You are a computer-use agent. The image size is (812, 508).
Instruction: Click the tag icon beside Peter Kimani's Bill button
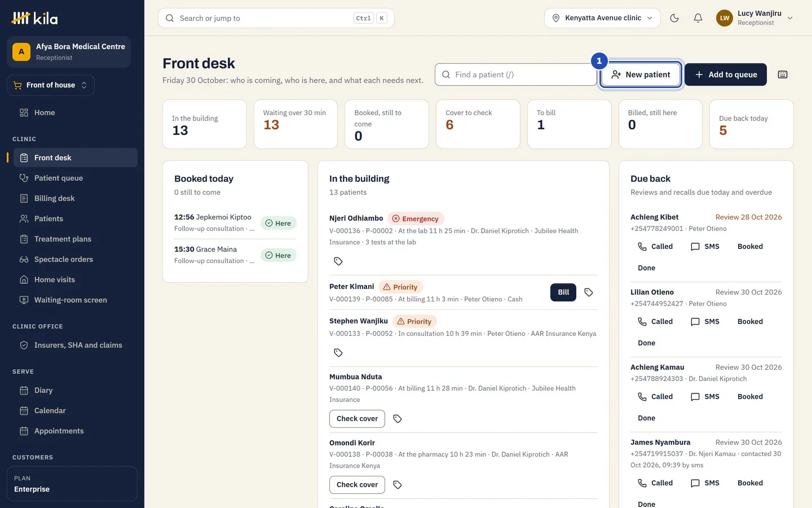[x=589, y=292]
